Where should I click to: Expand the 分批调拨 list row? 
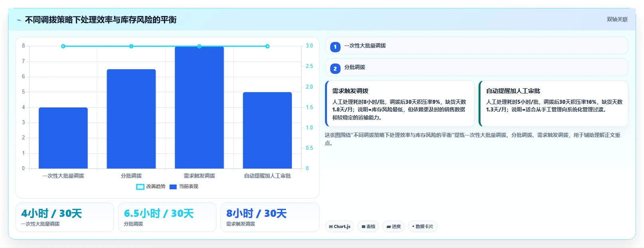coord(477,67)
